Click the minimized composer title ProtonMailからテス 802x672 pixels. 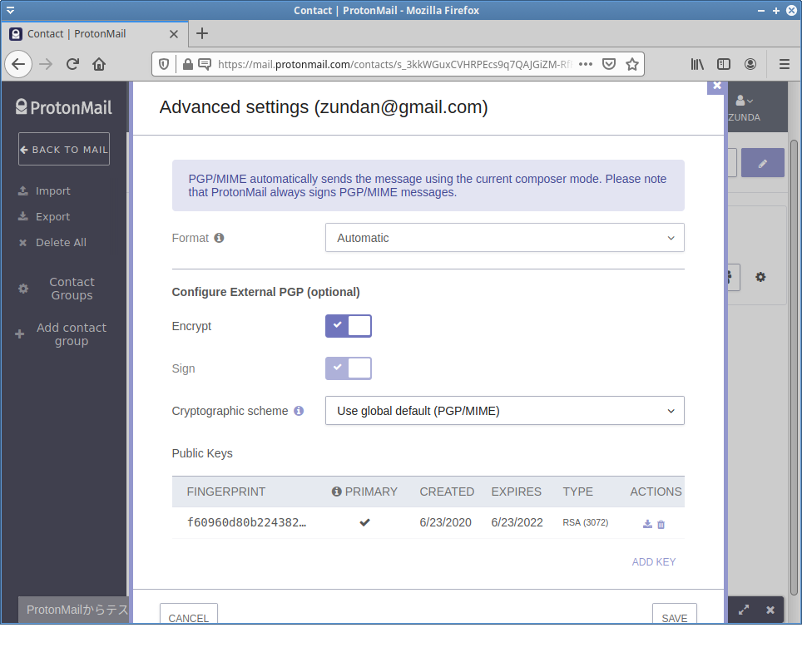pyautogui.click(x=77, y=610)
